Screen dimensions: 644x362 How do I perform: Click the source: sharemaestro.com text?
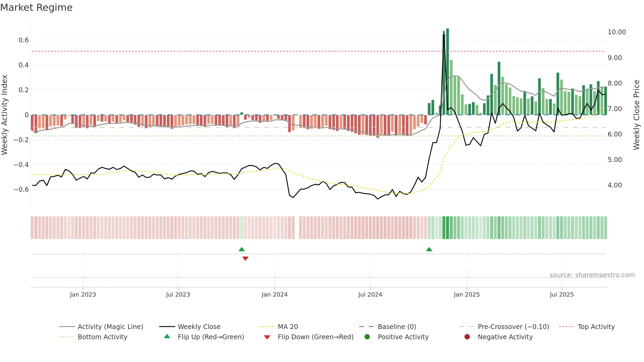(x=592, y=275)
